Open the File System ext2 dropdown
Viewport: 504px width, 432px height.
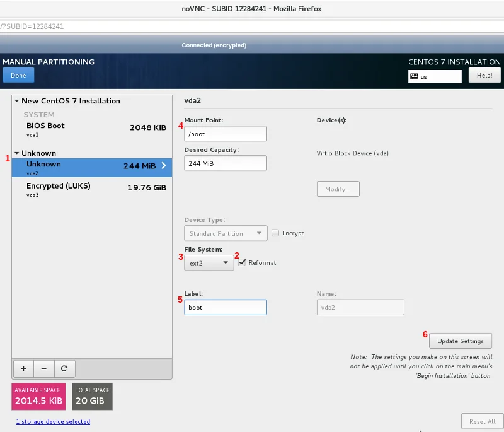[209, 263]
